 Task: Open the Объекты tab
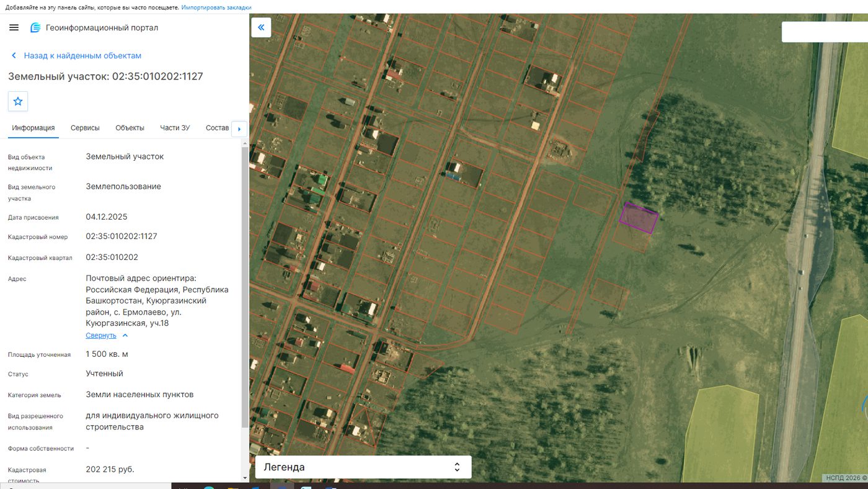(x=130, y=128)
